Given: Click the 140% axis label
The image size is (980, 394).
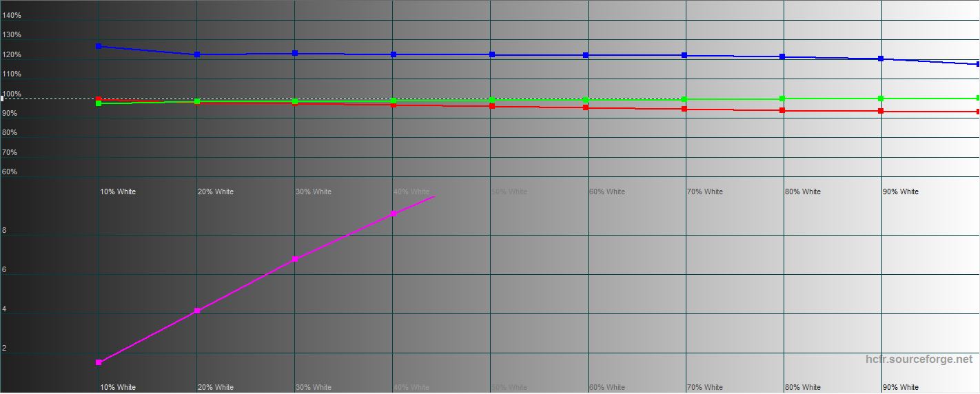Looking at the screenshot, I should (12, 15).
